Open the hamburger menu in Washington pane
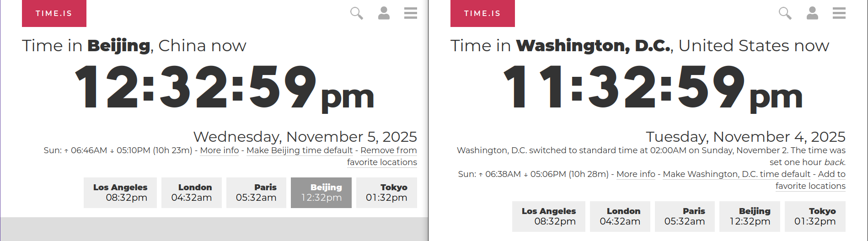Screen dimensions: 868x241 (839, 13)
